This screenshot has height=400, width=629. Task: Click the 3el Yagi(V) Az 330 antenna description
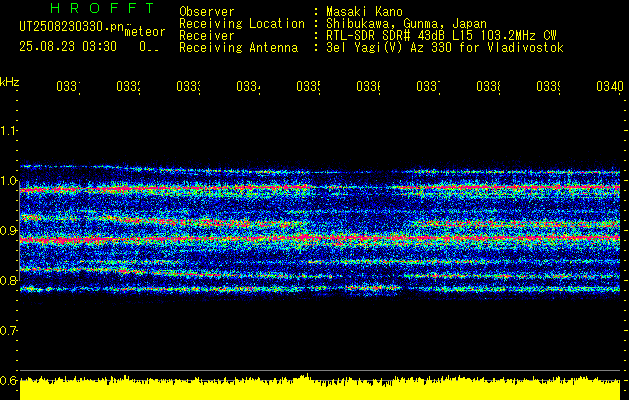pyautogui.click(x=445, y=48)
